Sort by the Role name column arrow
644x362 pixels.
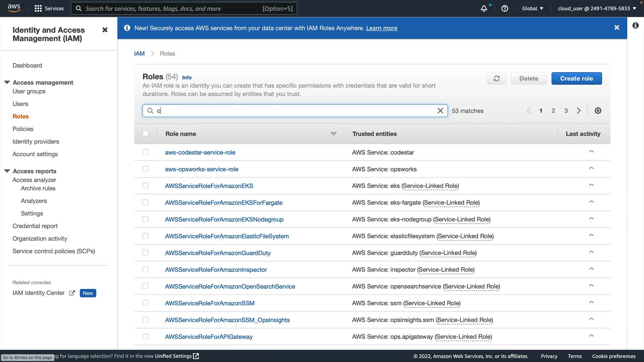pyautogui.click(x=333, y=134)
